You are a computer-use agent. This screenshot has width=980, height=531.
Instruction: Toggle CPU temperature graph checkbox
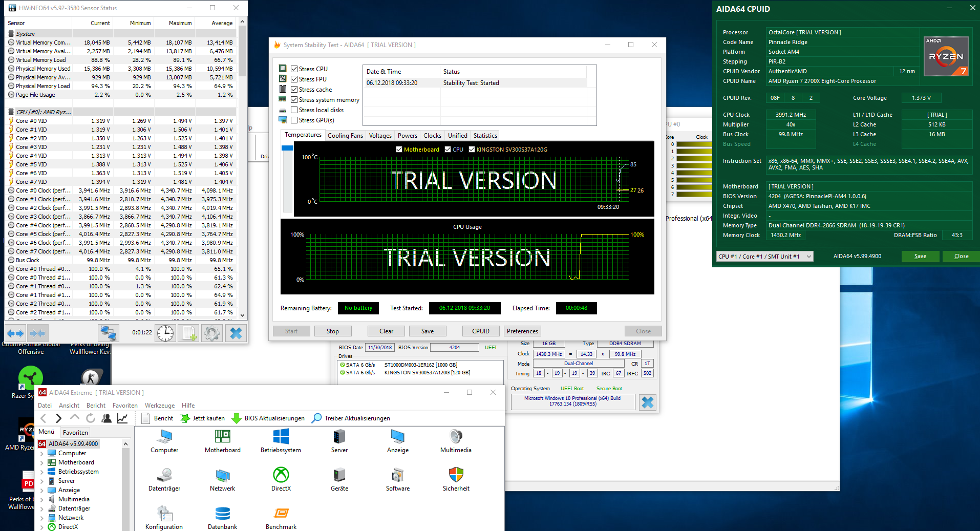click(448, 150)
